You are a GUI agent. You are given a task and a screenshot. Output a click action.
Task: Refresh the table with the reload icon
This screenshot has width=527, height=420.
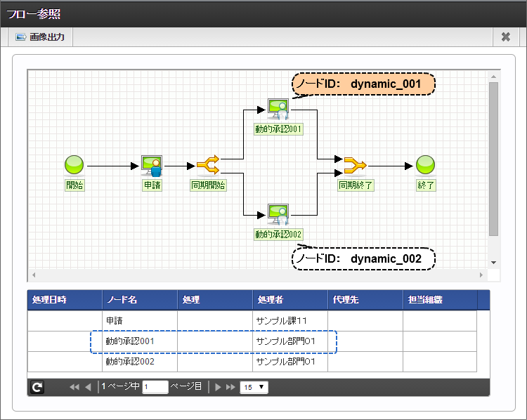tap(37, 387)
